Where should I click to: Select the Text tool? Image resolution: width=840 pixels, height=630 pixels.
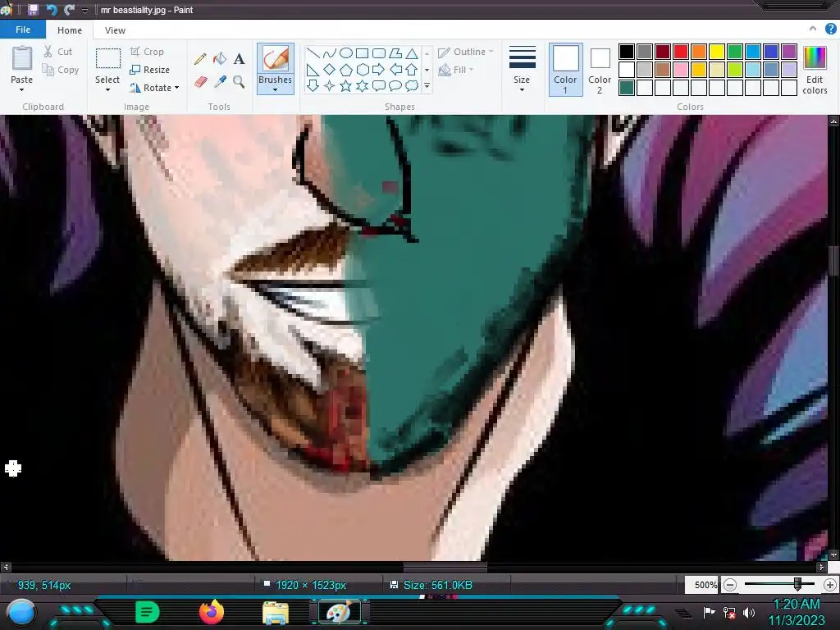239,58
